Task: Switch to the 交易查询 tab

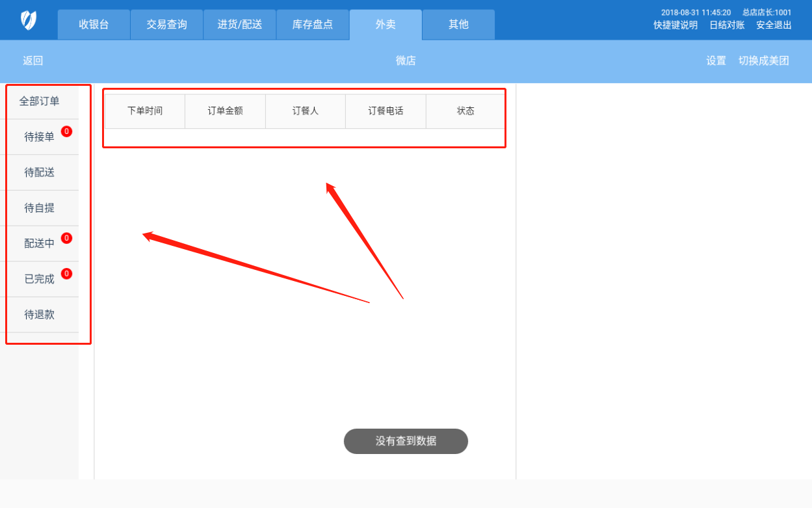Action: [x=166, y=25]
